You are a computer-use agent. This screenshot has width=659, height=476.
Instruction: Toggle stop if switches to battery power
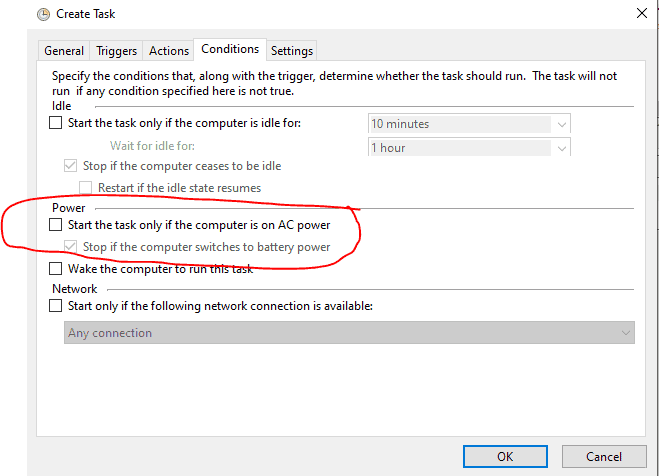pyautogui.click(x=70, y=247)
